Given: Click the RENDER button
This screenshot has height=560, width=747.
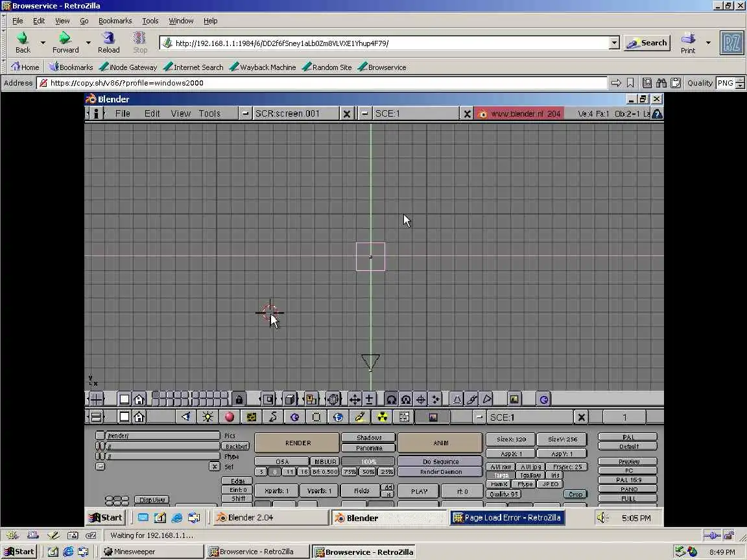Looking at the screenshot, I should pyautogui.click(x=297, y=443).
